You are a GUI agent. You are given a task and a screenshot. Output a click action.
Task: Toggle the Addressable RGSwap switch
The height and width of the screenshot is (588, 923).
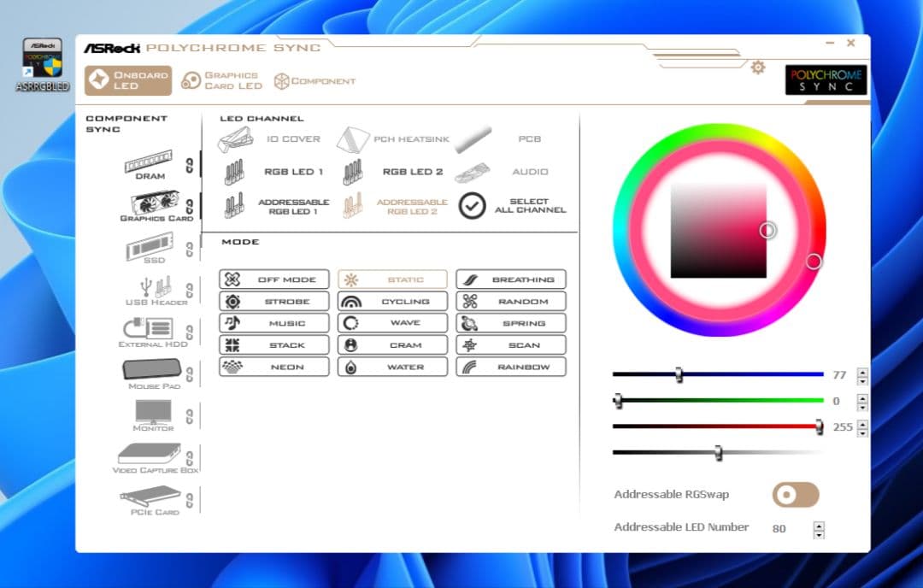[795, 495]
